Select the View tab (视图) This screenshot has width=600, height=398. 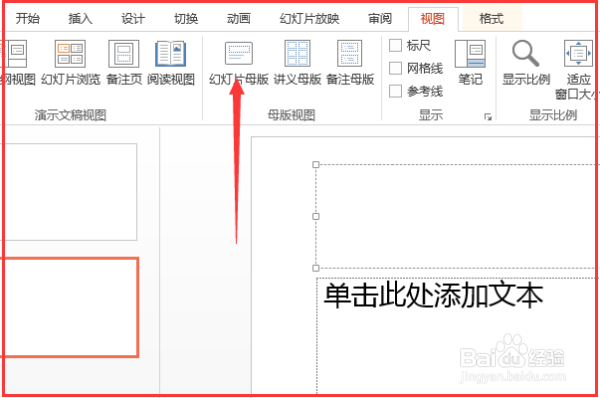[433, 18]
